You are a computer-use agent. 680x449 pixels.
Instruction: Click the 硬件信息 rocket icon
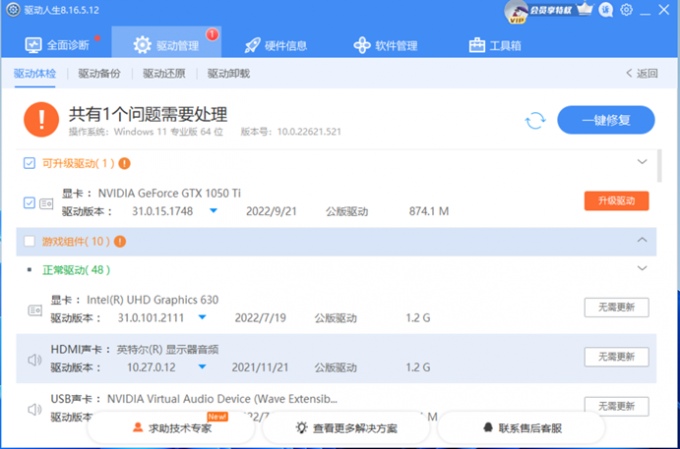click(x=252, y=45)
